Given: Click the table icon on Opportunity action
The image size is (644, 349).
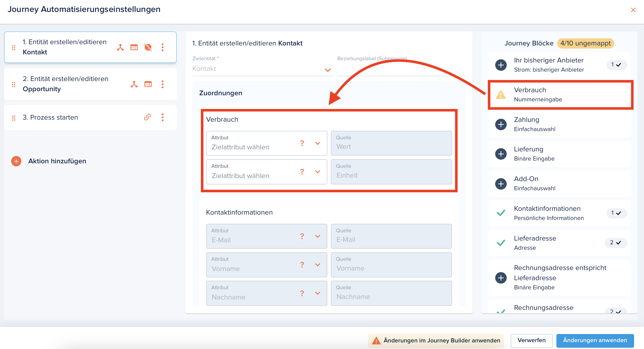Looking at the screenshot, I should coord(148,84).
